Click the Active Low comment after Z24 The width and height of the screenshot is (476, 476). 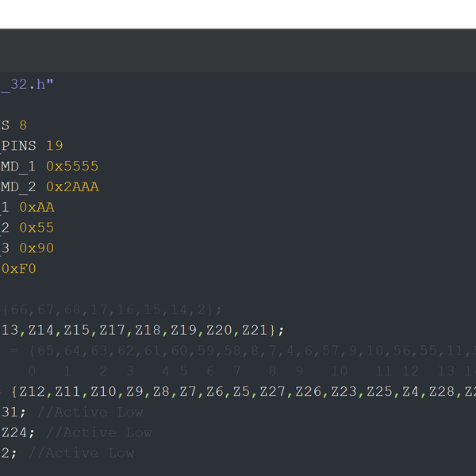[x=99, y=433]
